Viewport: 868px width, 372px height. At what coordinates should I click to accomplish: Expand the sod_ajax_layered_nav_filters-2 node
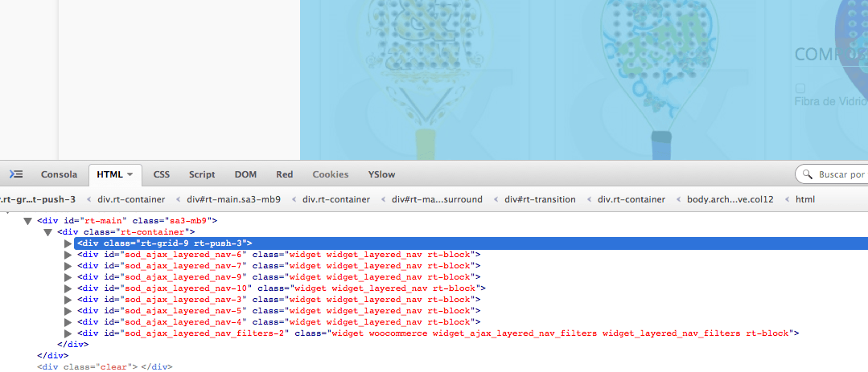tap(68, 333)
